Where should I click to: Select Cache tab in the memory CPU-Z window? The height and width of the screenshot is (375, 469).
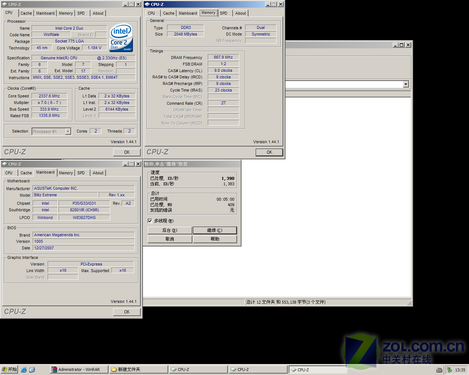(169, 13)
